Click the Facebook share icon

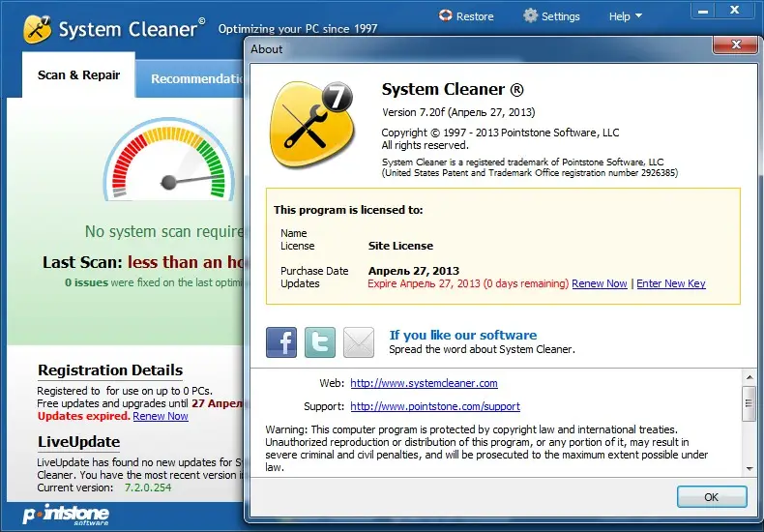(x=281, y=342)
